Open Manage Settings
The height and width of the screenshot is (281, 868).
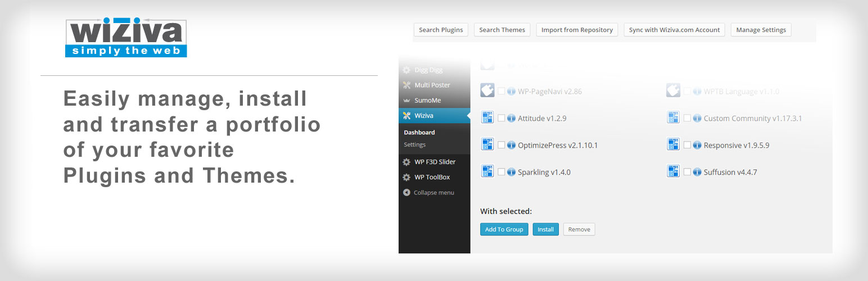[x=761, y=30]
